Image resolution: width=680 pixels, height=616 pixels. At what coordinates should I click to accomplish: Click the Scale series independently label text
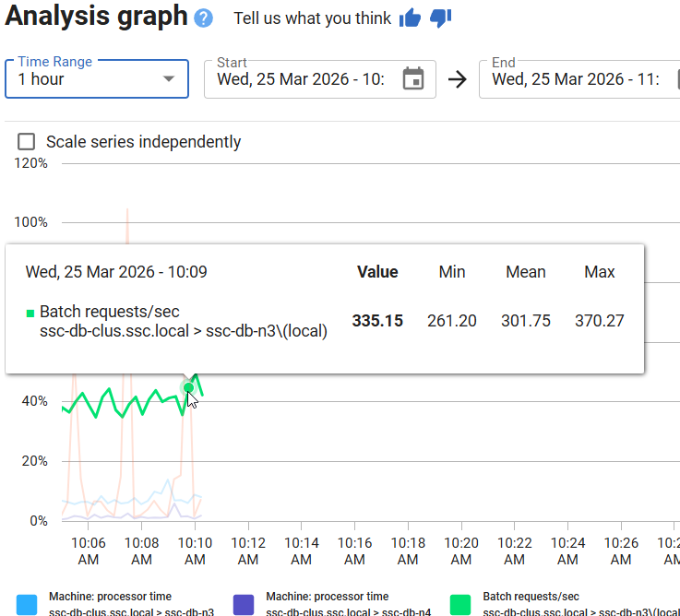[143, 141]
